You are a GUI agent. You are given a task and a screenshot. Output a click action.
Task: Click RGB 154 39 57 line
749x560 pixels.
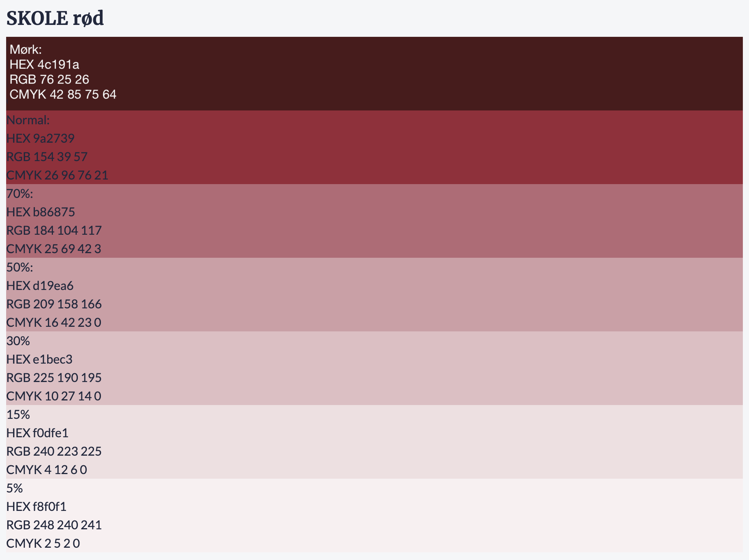tap(47, 156)
